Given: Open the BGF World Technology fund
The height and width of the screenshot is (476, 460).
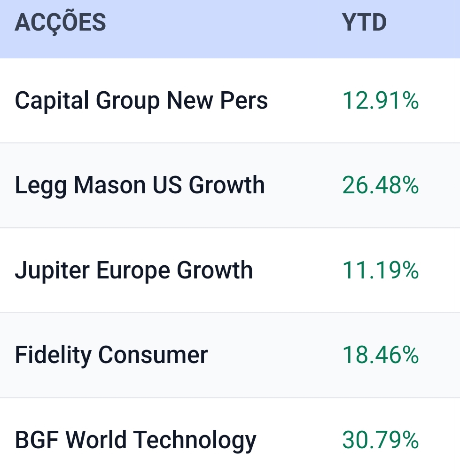Looking at the screenshot, I should point(135,440).
